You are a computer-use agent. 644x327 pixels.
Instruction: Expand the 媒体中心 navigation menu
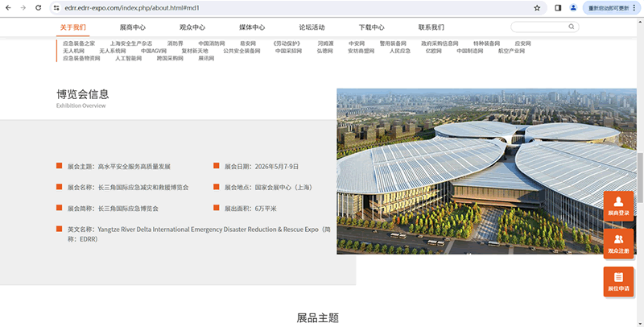click(x=252, y=27)
